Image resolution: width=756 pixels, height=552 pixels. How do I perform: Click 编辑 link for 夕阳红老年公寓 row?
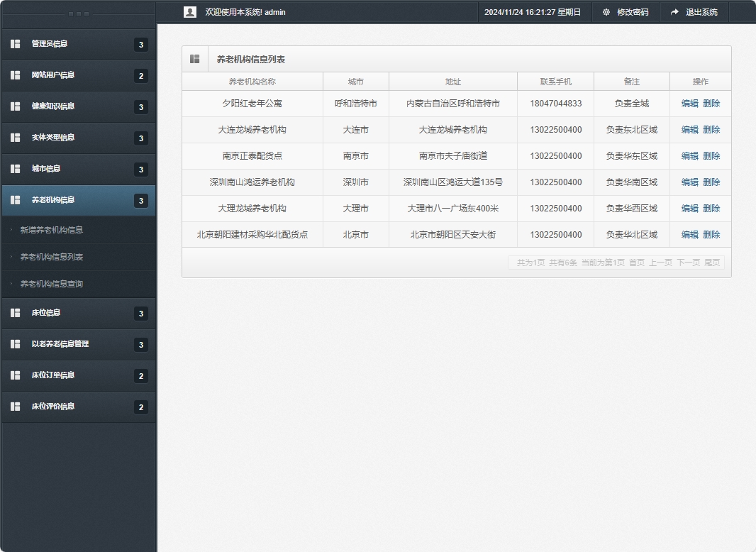point(689,104)
